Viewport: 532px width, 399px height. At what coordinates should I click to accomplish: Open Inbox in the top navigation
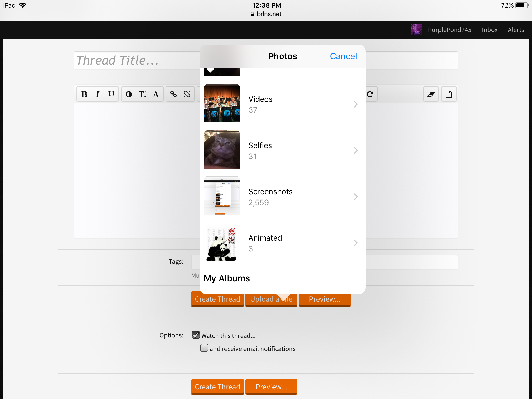[490, 30]
